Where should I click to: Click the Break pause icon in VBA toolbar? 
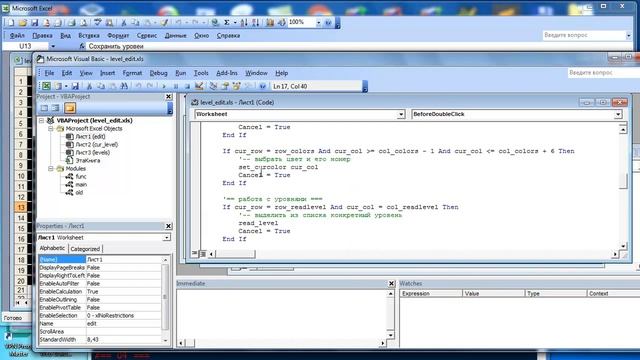176,86
